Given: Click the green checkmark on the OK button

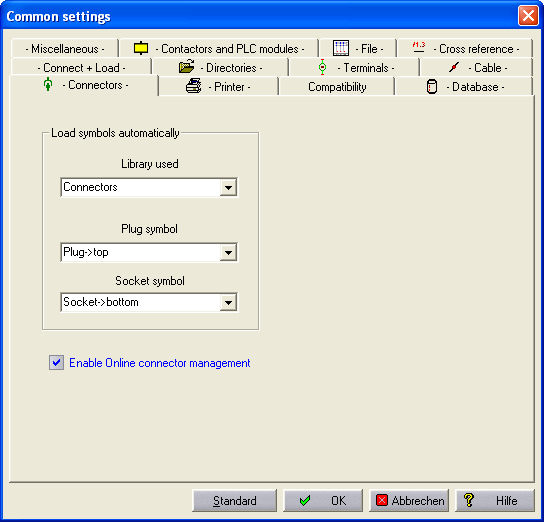Looking at the screenshot, I should tap(305, 501).
